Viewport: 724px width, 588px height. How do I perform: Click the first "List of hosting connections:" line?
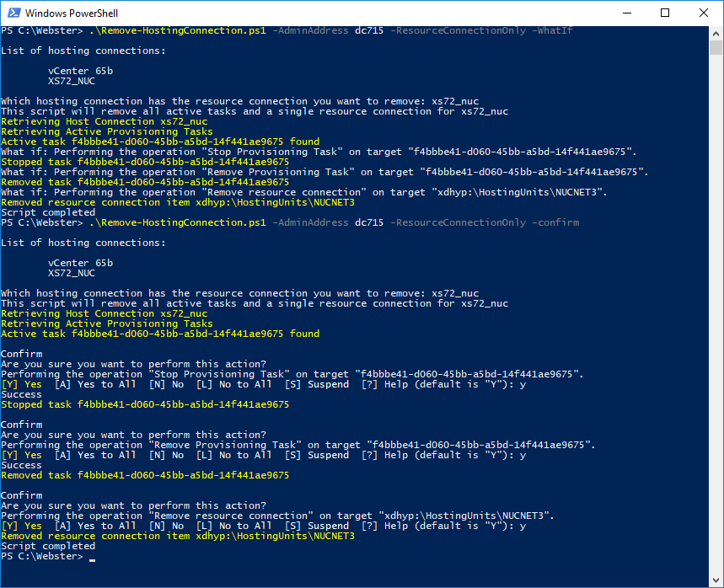click(83, 51)
